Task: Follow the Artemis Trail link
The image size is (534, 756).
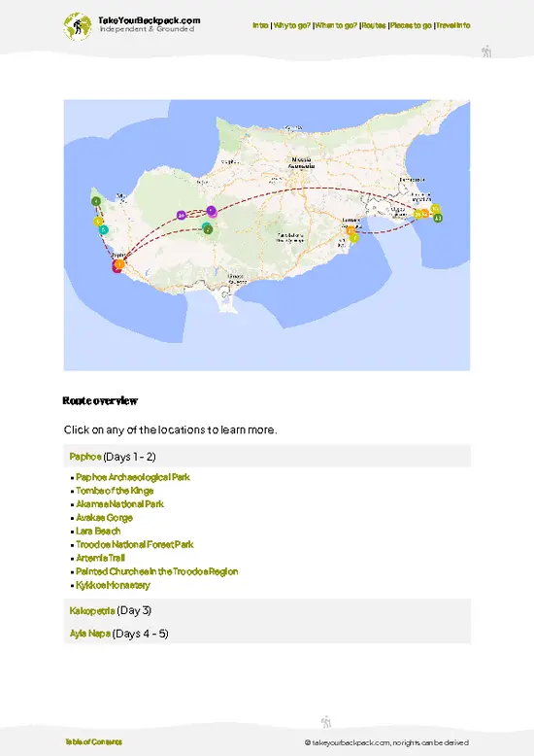Action: (101, 559)
